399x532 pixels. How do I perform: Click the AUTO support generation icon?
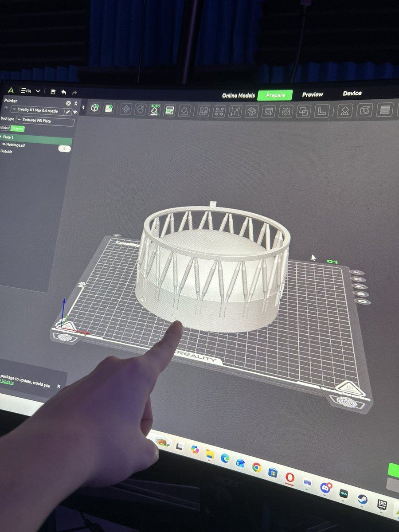[155, 110]
